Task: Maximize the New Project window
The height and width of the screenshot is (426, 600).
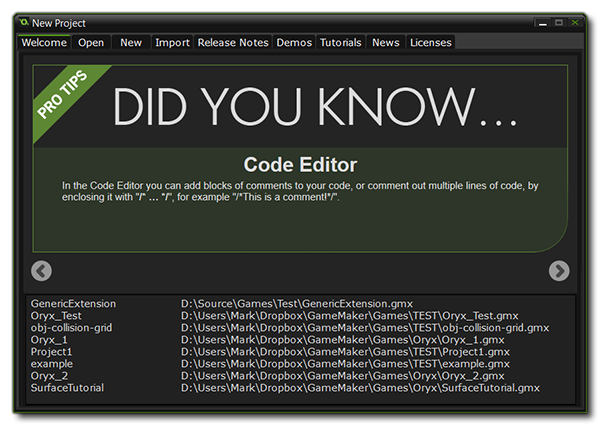Action: [x=558, y=22]
